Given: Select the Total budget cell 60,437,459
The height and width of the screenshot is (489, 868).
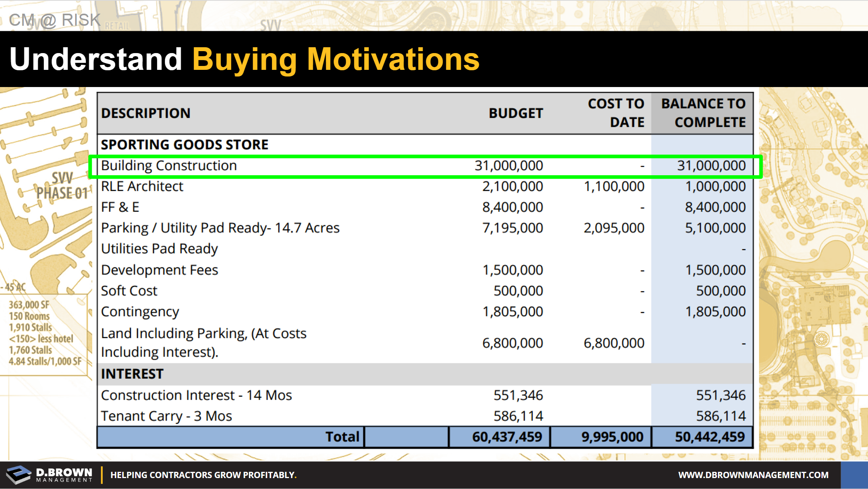Looking at the screenshot, I should pos(507,437).
